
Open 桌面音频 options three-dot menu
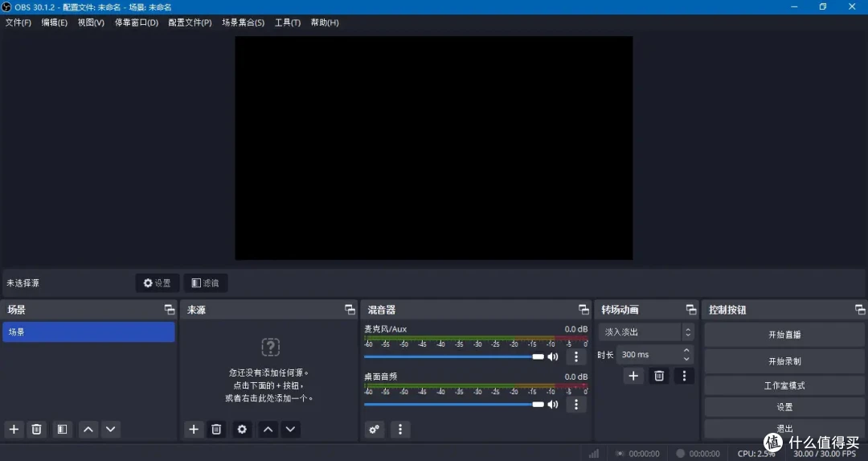tap(576, 405)
